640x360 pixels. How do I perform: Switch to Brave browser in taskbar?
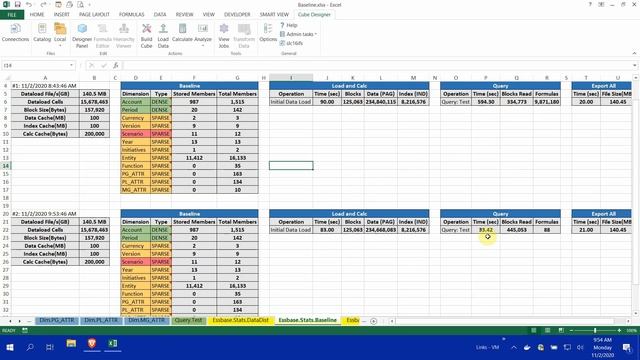tap(92, 344)
